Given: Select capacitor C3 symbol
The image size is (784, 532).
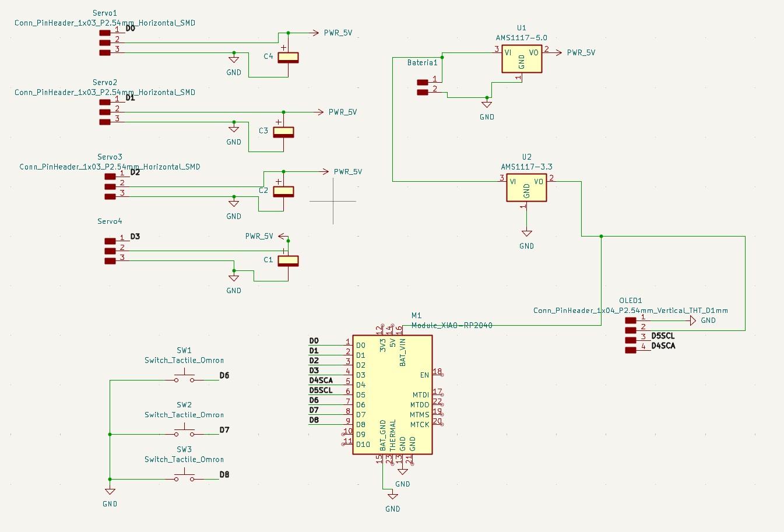Looking at the screenshot, I should coord(283,131).
